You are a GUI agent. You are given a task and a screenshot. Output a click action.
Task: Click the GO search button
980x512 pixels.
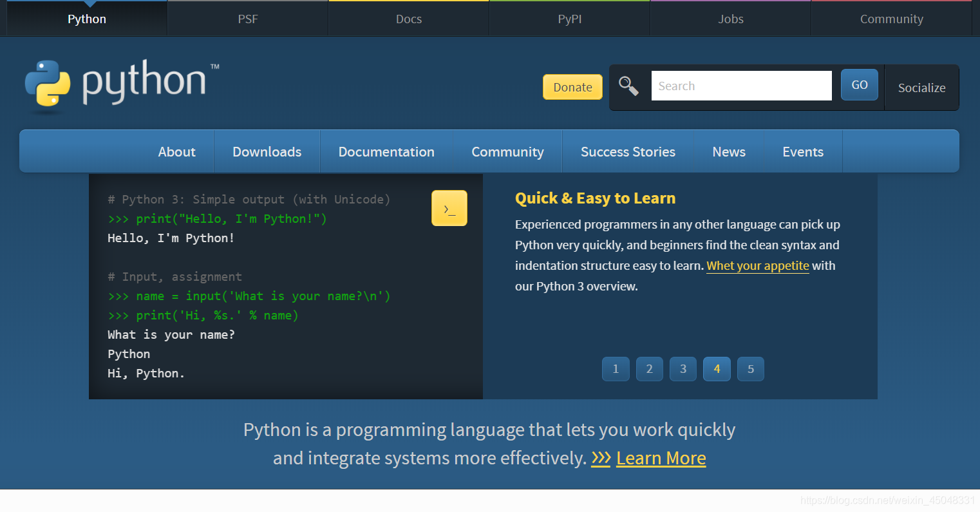coord(859,84)
